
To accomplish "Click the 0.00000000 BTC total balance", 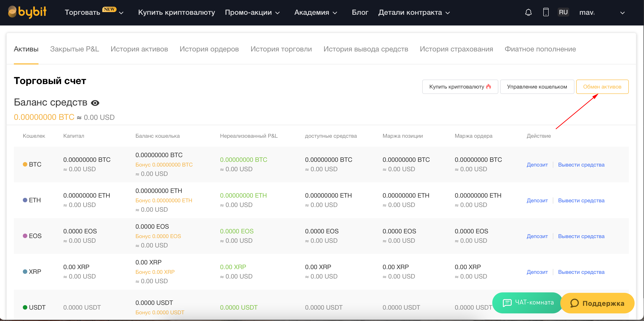I will (x=44, y=117).
